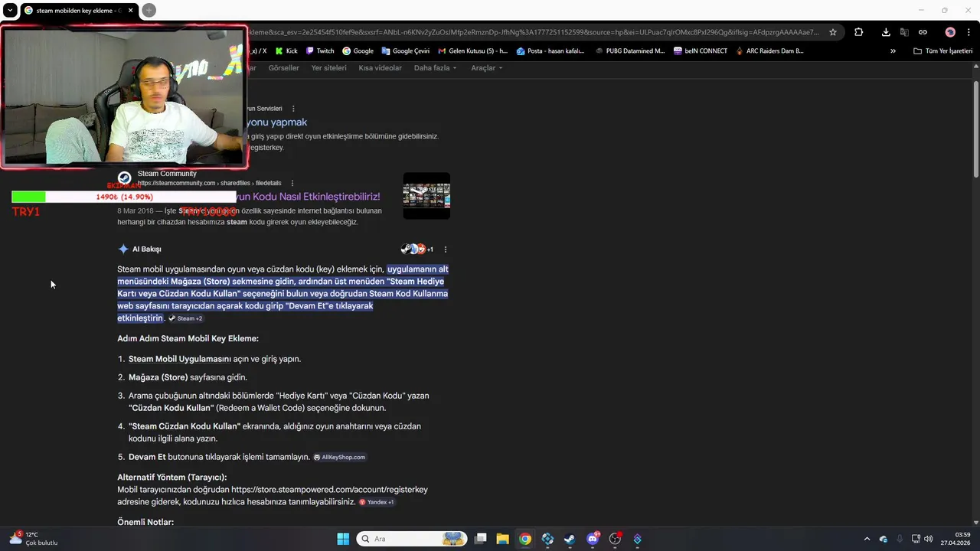Expand the Araçlar dropdown
This screenshot has width=980, height=551.
click(x=486, y=67)
